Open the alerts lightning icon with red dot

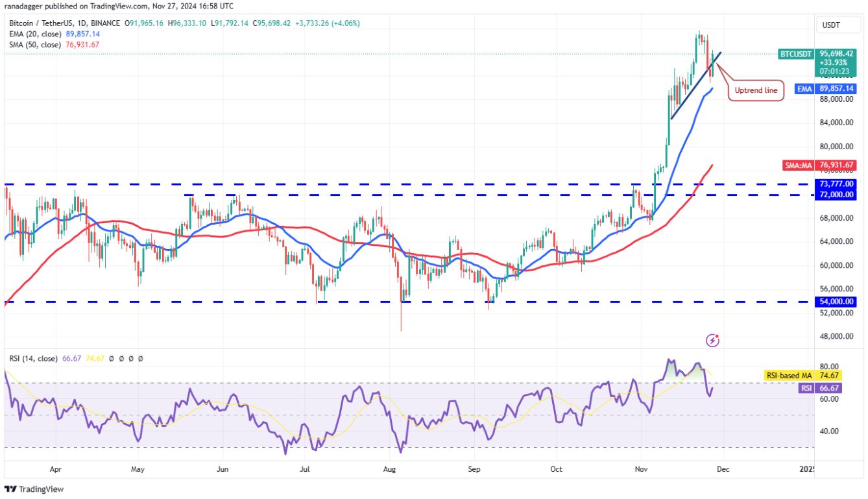click(x=714, y=339)
